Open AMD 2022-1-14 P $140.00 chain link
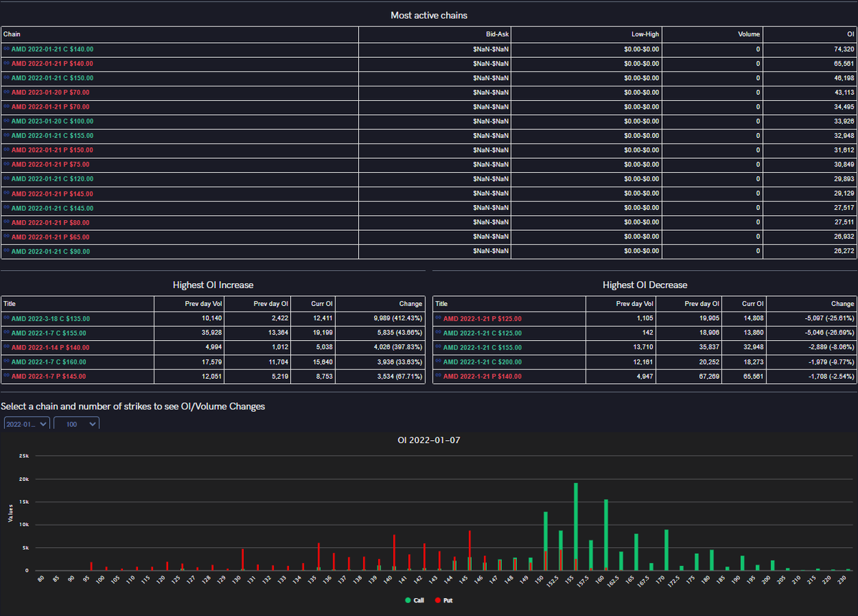Viewport: 858px width, 616px height. click(x=51, y=347)
